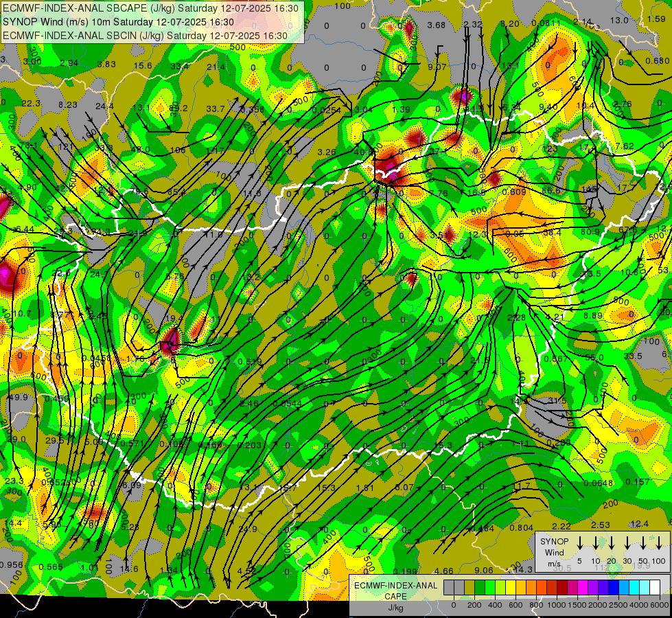672x618 pixels.
Task: Click the 33.4 value on the map
Action: pyautogui.click(x=180, y=66)
